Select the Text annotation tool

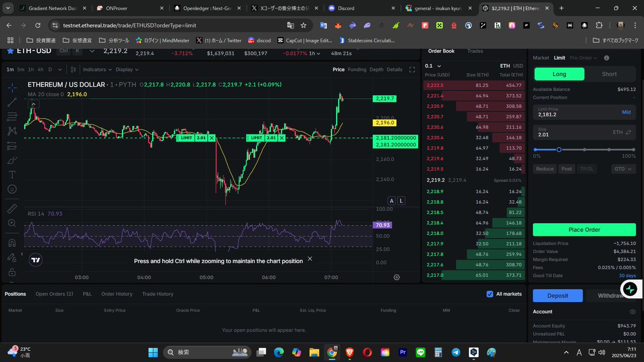[x=12, y=174]
